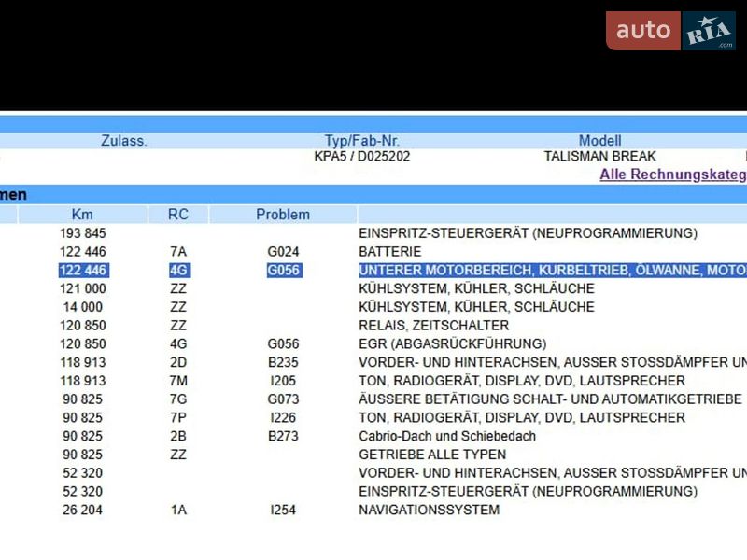The height and width of the screenshot is (560, 747).
Task: Click the auto RIA logo
Action: tap(669, 31)
